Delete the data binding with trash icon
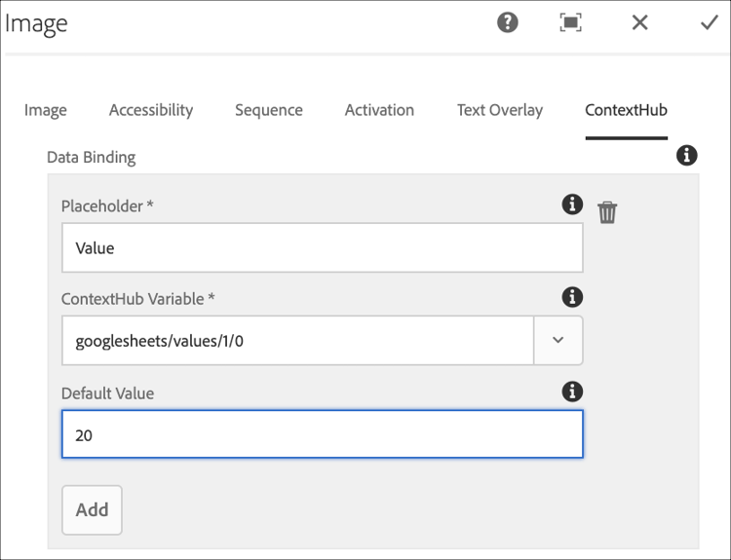731x560 pixels. click(x=607, y=211)
